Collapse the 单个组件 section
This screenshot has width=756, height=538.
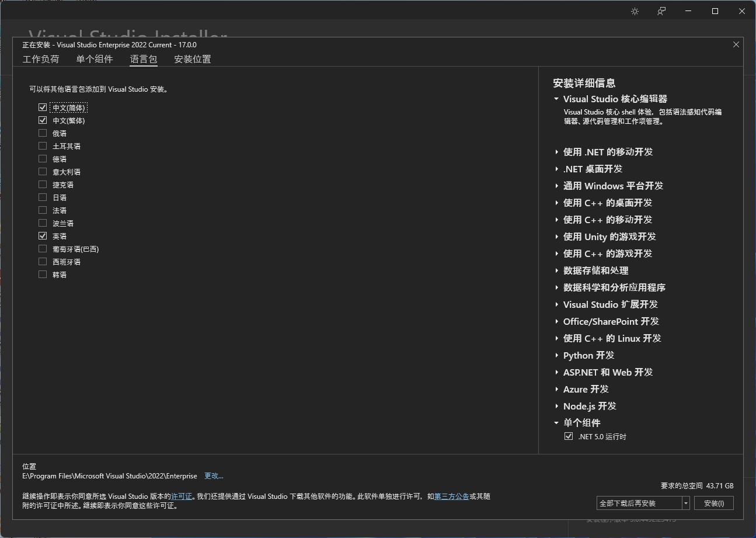click(x=556, y=423)
